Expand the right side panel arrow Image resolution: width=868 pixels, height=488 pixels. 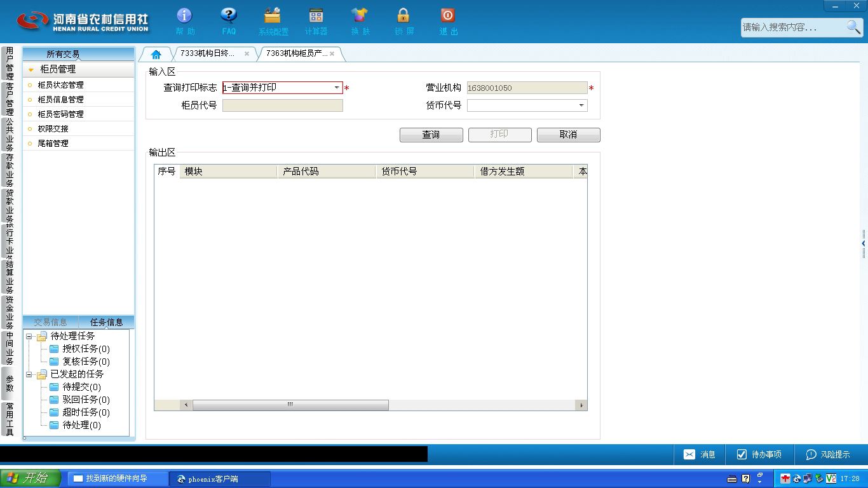pos(864,243)
